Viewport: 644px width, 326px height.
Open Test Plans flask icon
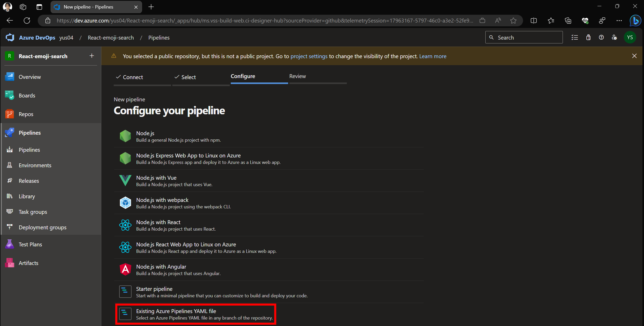tap(10, 244)
